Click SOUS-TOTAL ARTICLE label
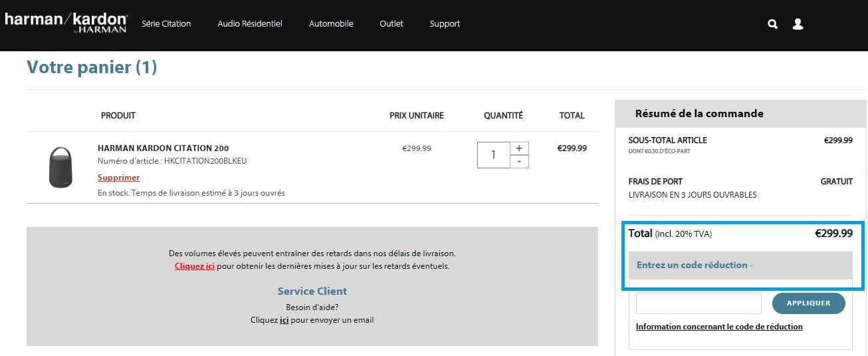 (668, 140)
